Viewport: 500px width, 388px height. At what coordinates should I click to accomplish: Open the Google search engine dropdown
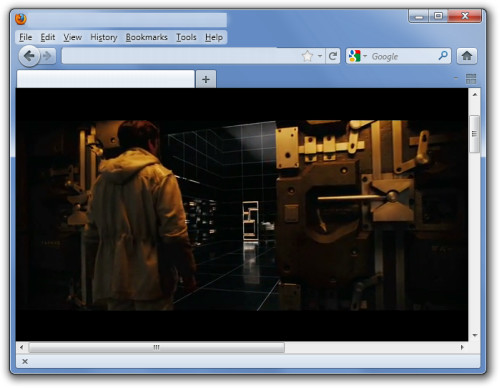pos(358,56)
